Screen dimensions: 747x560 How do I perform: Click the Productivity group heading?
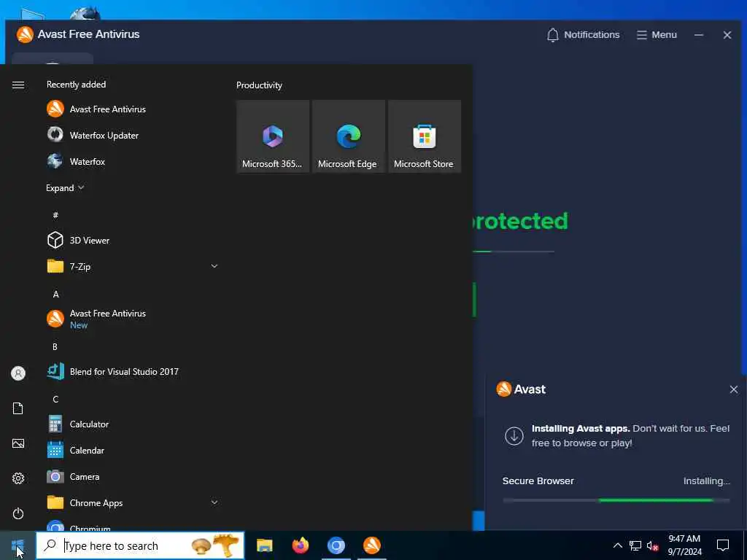pos(259,85)
